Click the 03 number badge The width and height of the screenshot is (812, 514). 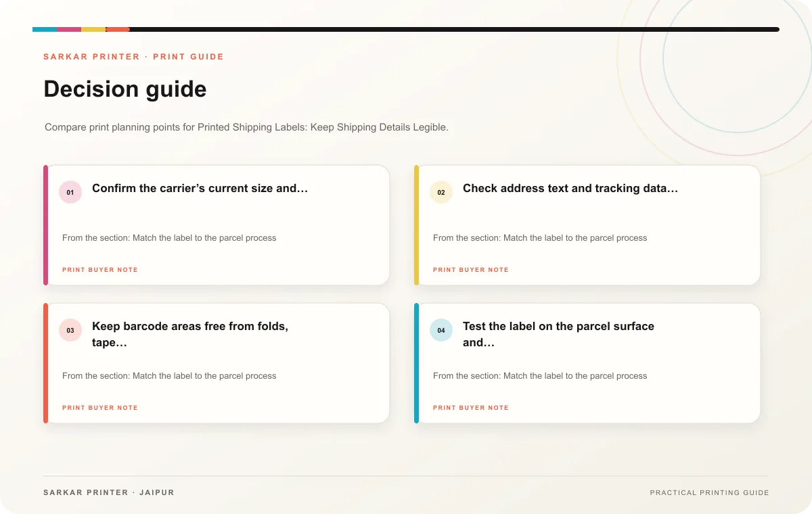pyautogui.click(x=70, y=330)
